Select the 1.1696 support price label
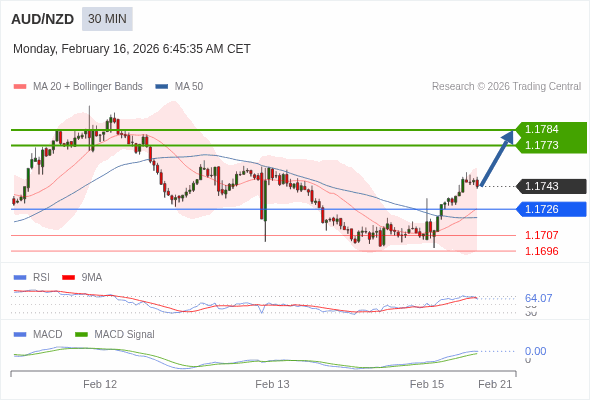Viewport: 590px width, 400px height. [541, 251]
